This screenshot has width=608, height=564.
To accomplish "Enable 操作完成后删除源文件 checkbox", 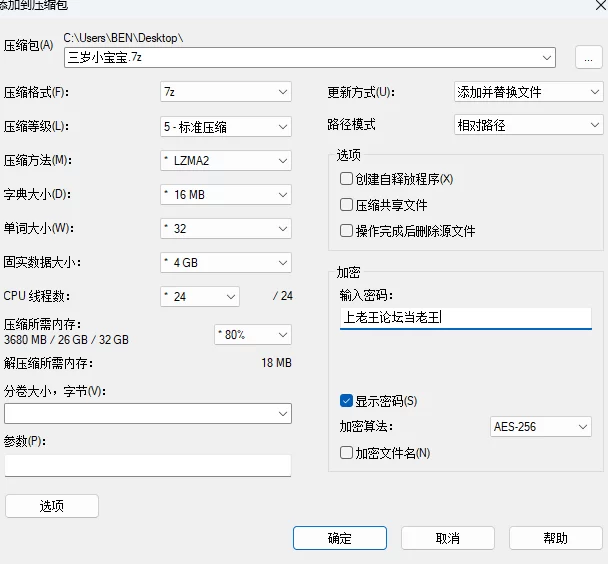I will point(347,231).
